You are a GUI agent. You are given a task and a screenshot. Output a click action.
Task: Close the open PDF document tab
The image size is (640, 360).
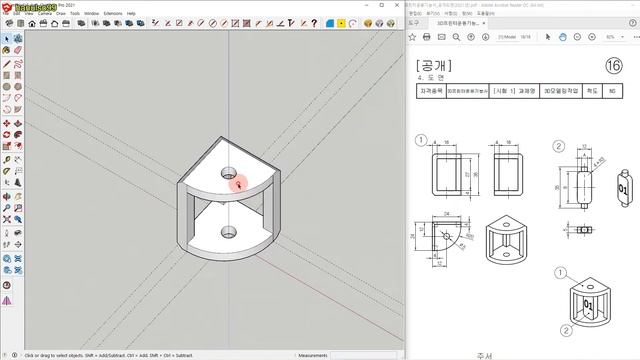coord(484,23)
